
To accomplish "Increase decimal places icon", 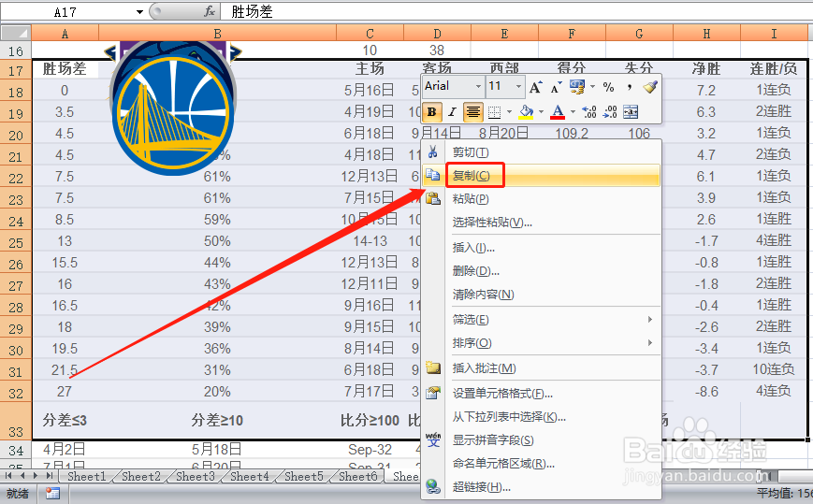I will 589,112.
